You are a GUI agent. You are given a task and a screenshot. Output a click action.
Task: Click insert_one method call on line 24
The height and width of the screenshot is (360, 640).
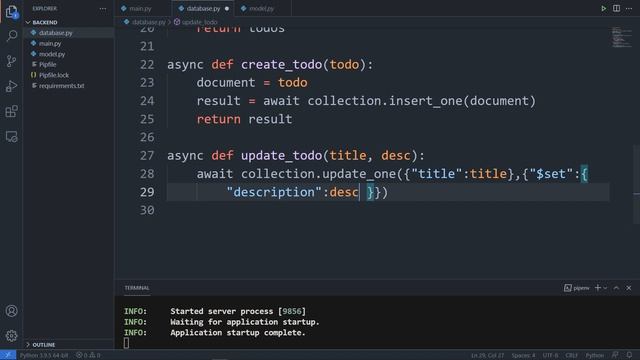[x=425, y=101]
